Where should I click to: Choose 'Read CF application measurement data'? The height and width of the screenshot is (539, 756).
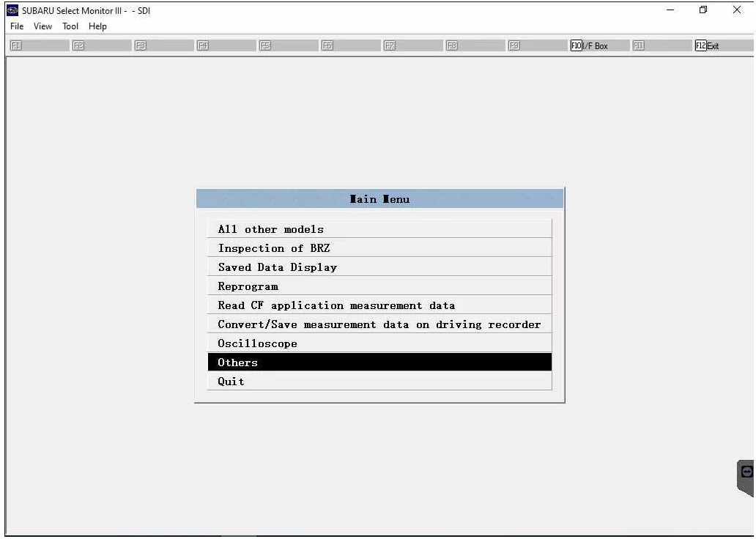379,305
